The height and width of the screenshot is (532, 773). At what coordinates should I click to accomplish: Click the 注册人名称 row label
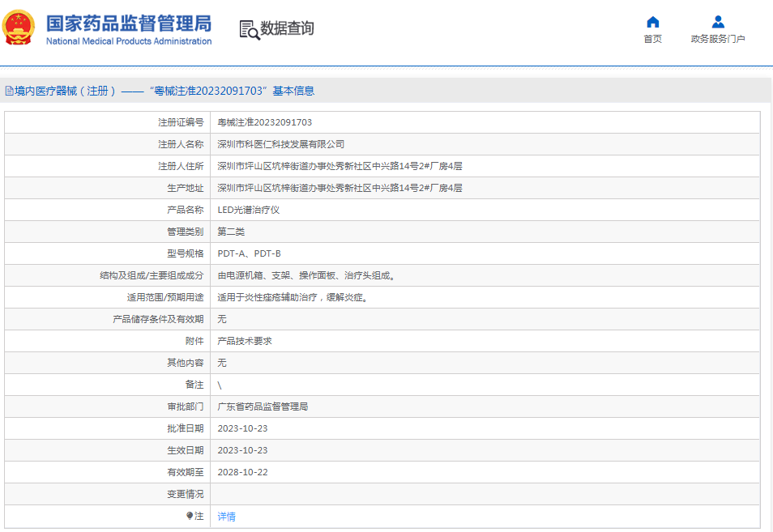(181, 144)
